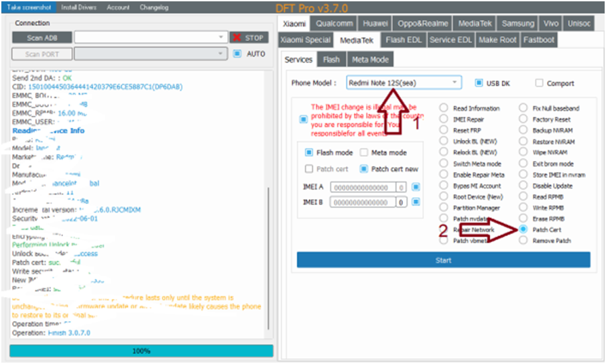
Task: Click the IMEI A input field
Action: 363,188
